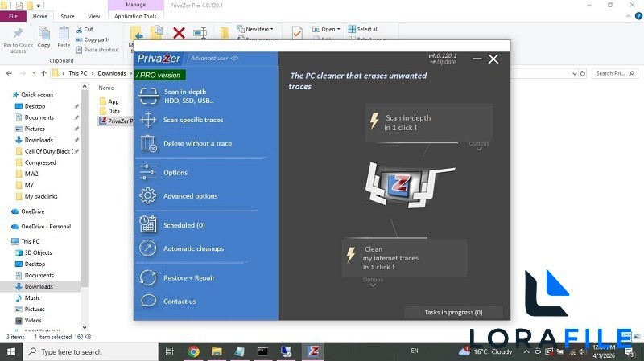The image size is (644, 361).
Task: Open Scan in-depth HDD, SSD, USB scanner icon
Action: tap(148, 96)
